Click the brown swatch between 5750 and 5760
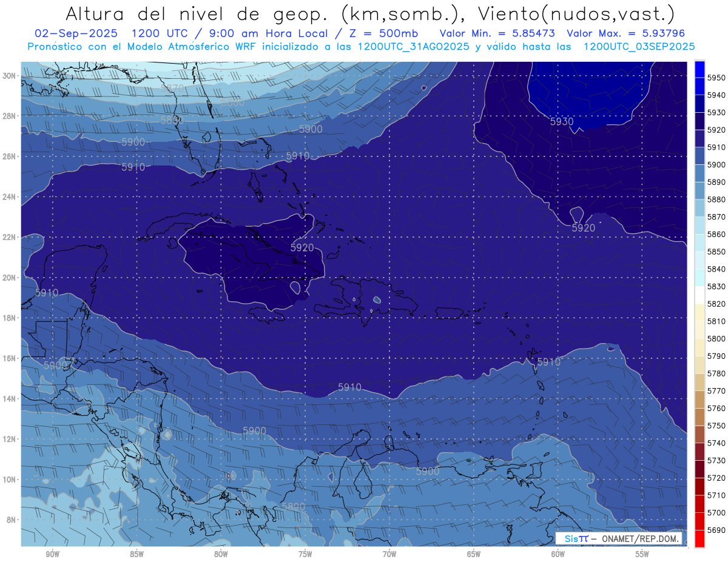728x562 pixels. click(699, 416)
